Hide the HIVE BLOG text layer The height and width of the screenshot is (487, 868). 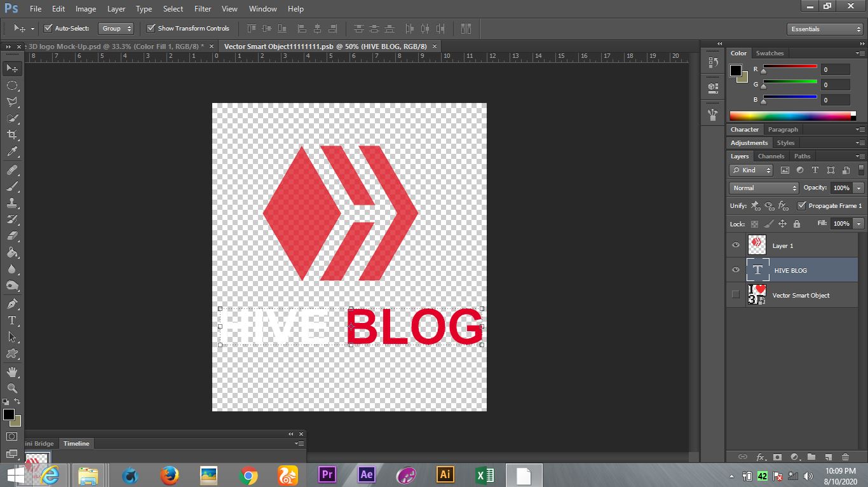[736, 270]
